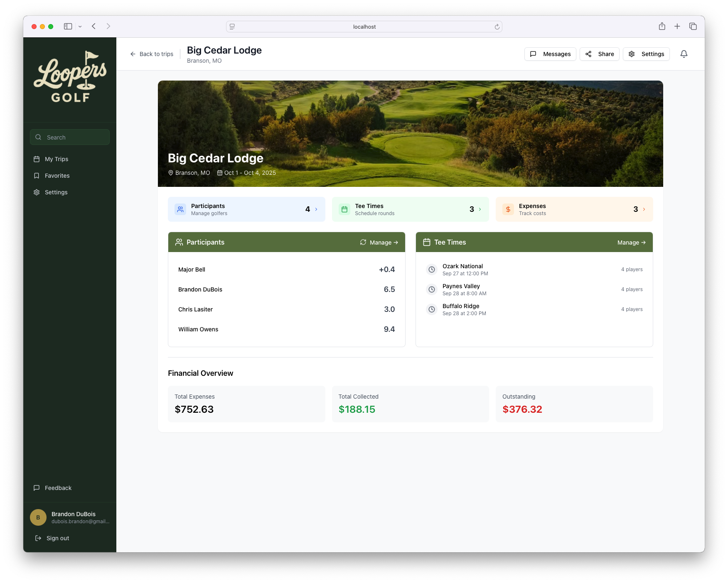Click the browser share icon
The height and width of the screenshot is (583, 728).
coord(662,26)
